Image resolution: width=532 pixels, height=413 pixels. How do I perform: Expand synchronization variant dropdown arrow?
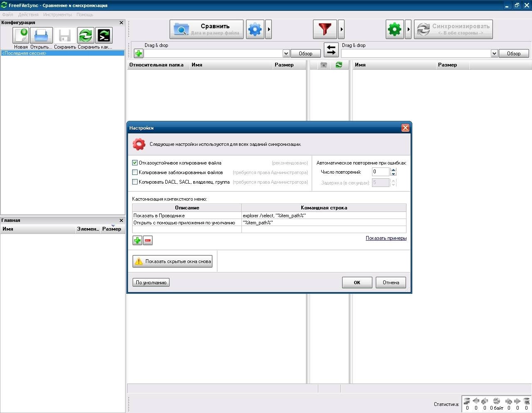tap(409, 29)
